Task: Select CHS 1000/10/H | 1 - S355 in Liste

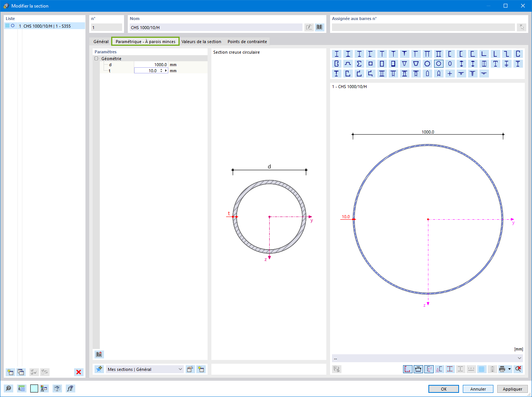Action: click(45, 26)
